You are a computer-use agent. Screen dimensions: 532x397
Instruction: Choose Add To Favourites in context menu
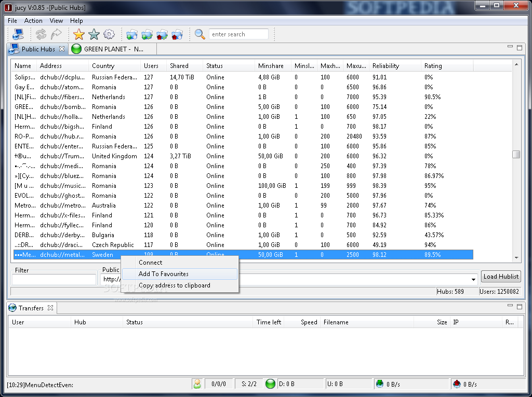[x=180, y=274]
